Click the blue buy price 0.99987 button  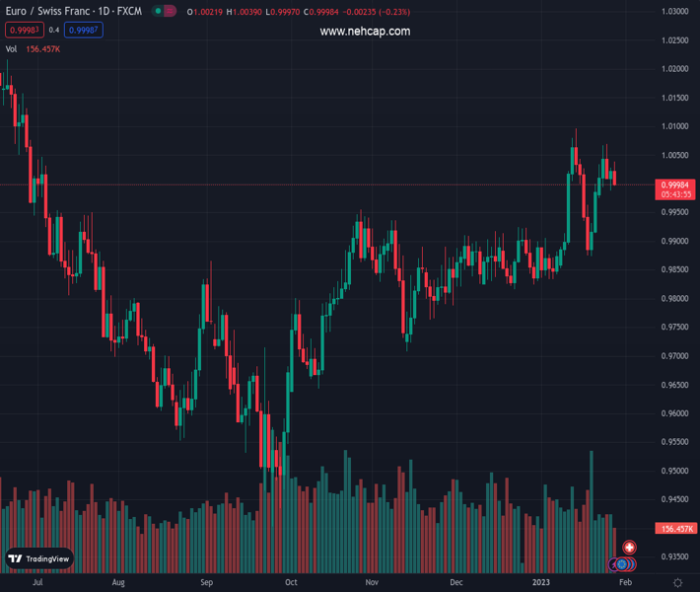(x=84, y=31)
